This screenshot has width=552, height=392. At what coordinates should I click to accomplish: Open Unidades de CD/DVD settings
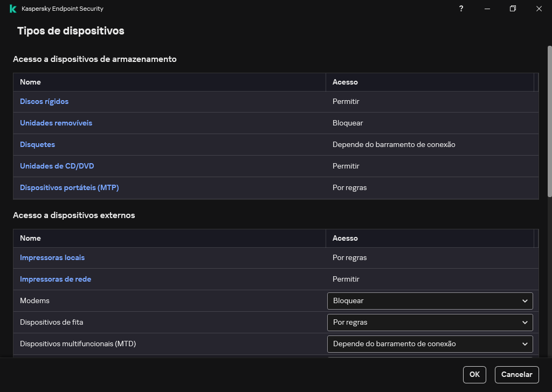point(57,166)
